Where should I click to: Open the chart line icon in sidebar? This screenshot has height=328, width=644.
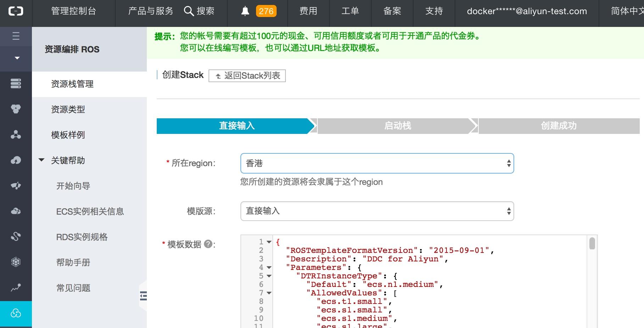(x=16, y=288)
